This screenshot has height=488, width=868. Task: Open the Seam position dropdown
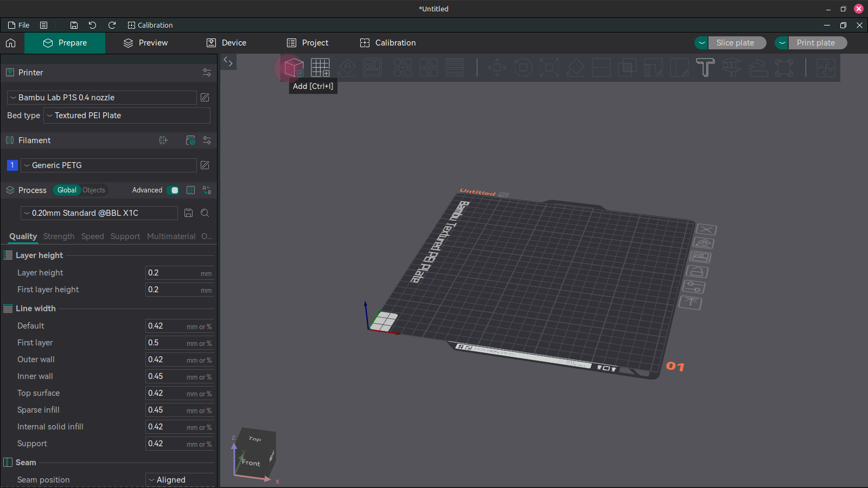pyautogui.click(x=180, y=479)
